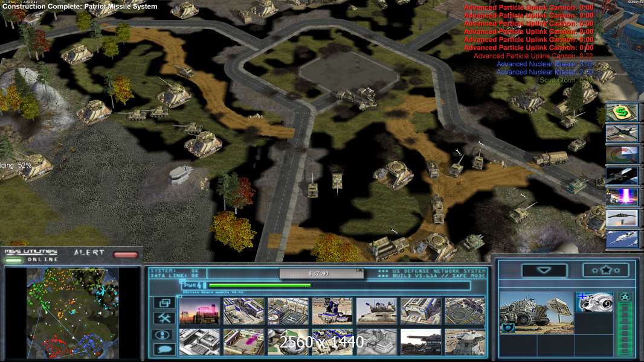Trigger the dark aircraft strike shortcut

622,133
